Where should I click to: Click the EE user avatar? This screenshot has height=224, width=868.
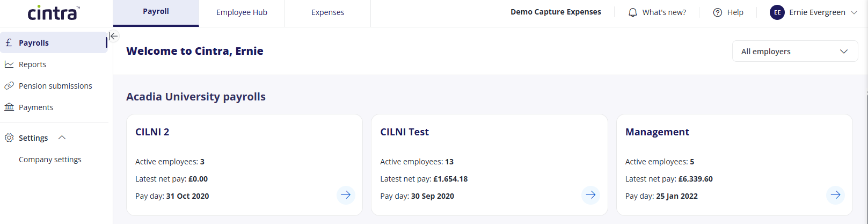click(x=777, y=12)
